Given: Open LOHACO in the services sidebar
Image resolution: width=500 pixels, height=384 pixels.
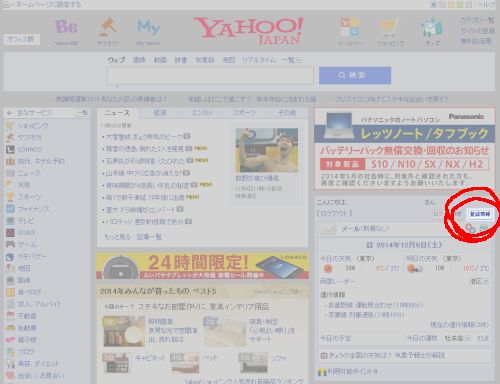Looking at the screenshot, I should point(30,149).
